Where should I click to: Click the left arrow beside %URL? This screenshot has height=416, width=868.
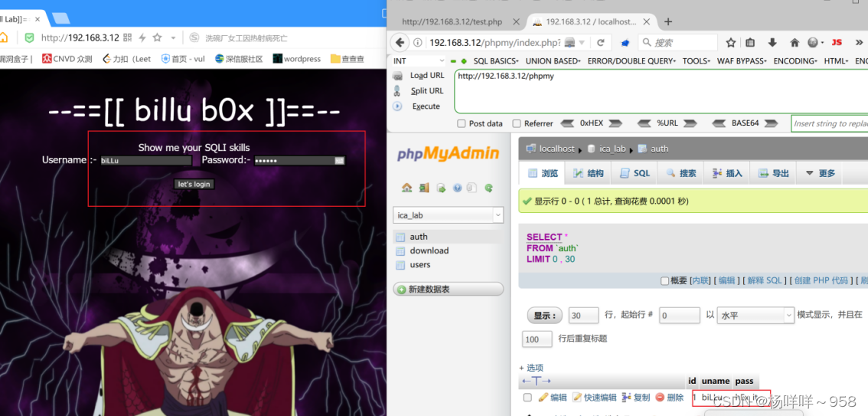pyautogui.click(x=644, y=123)
